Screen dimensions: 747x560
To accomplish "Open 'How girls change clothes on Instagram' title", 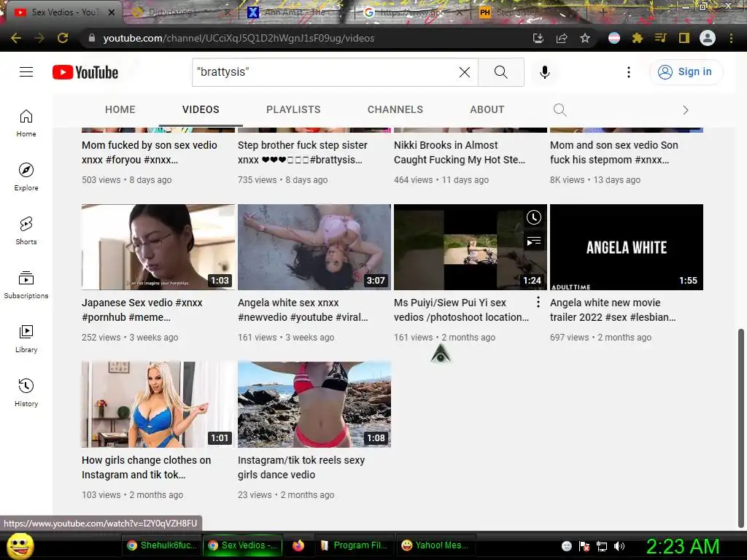I will (x=146, y=467).
